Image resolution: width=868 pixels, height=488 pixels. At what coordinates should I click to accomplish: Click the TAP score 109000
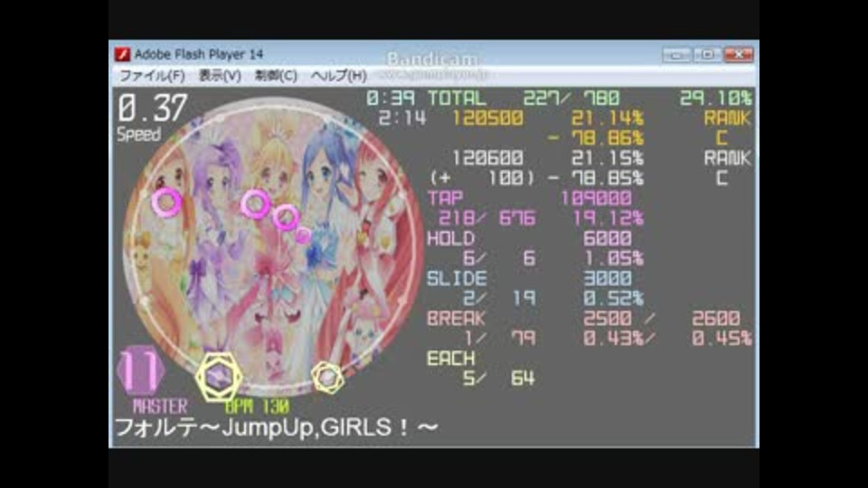tap(596, 198)
